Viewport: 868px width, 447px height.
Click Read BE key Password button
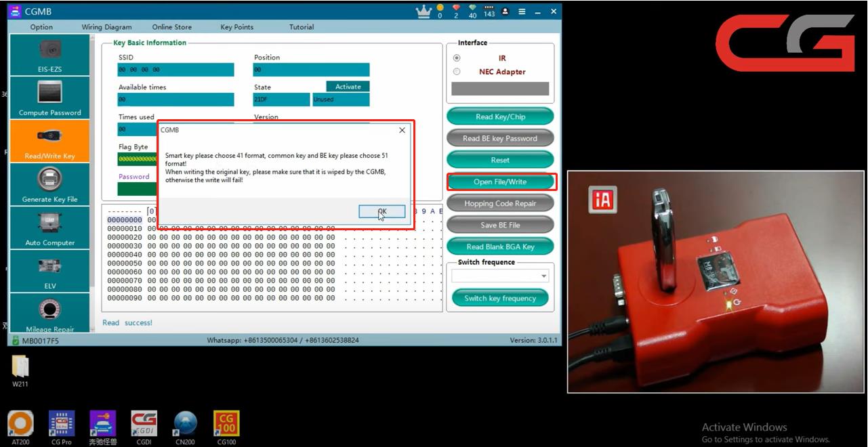(500, 138)
